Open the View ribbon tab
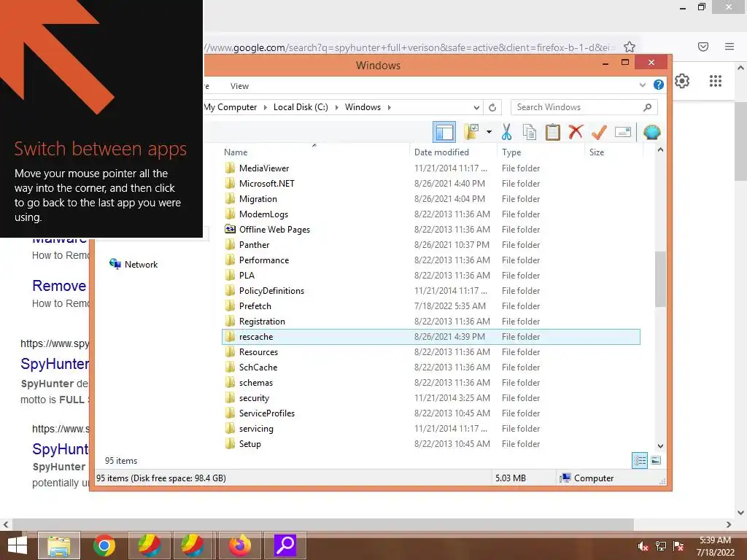The height and width of the screenshot is (560, 747). coord(239,86)
